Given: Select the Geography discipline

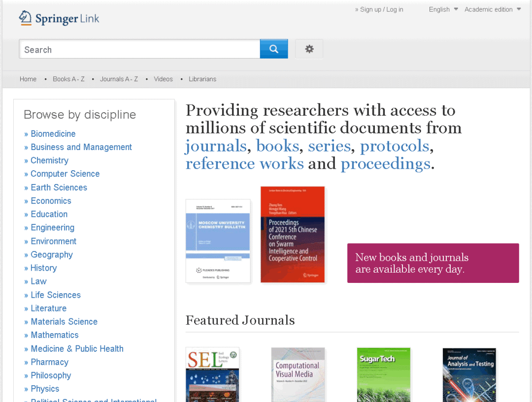Looking at the screenshot, I should [52, 254].
